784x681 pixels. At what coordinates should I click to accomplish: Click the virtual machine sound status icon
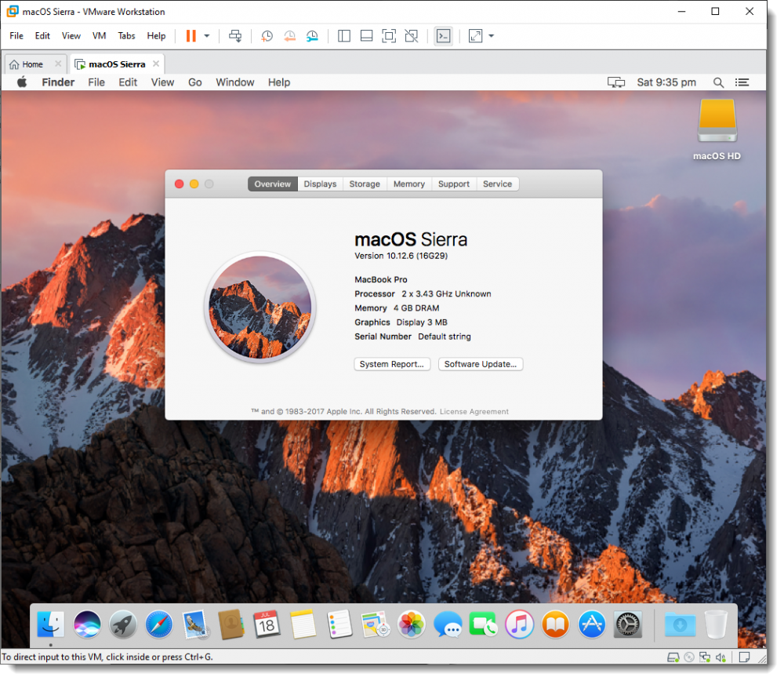(720, 657)
